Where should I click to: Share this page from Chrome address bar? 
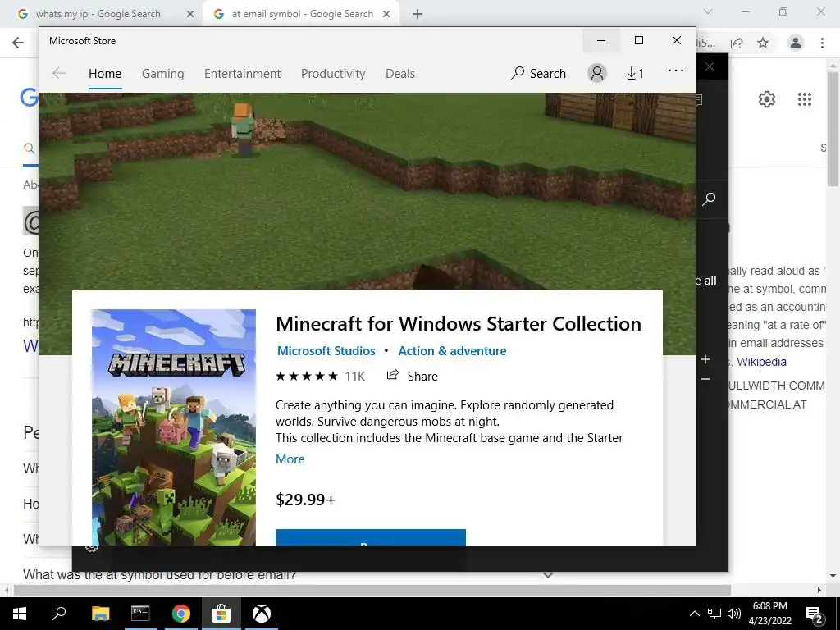[x=737, y=43]
